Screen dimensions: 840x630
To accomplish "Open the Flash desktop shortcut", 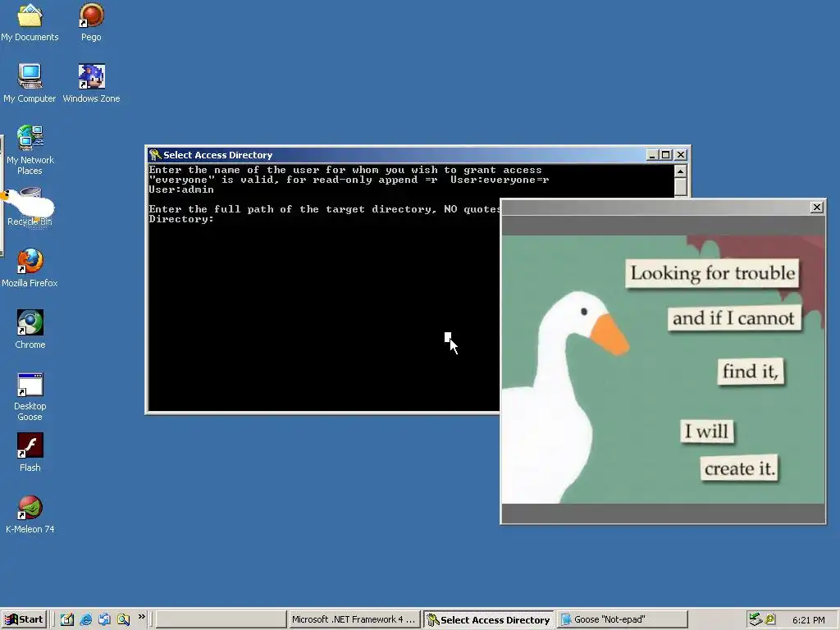I will coord(30,452).
